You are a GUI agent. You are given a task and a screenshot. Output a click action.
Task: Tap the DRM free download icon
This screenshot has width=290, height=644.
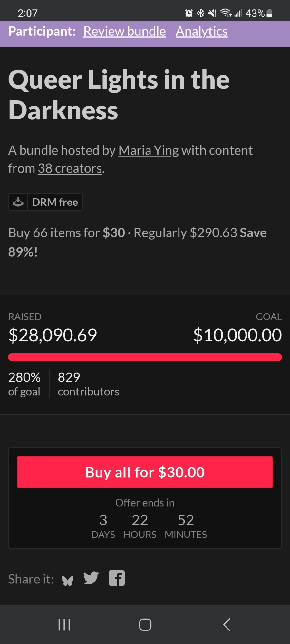point(18,202)
